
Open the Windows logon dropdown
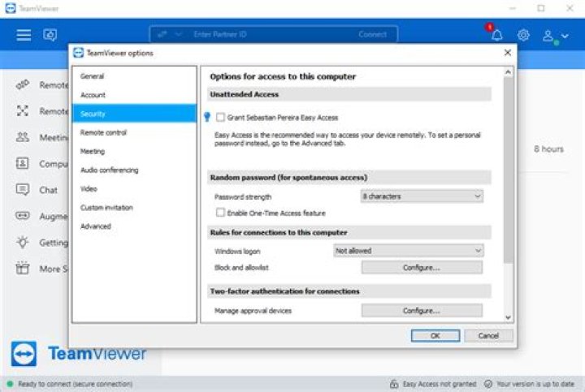(x=409, y=251)
